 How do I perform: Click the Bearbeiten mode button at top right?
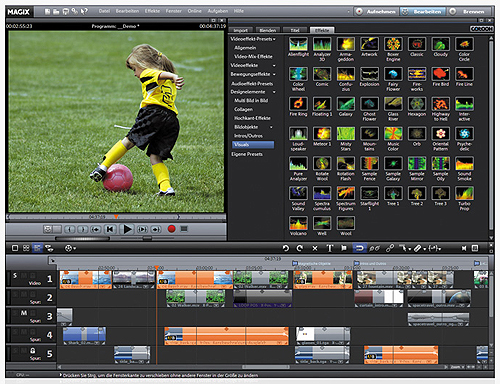(x=423, y=12)
